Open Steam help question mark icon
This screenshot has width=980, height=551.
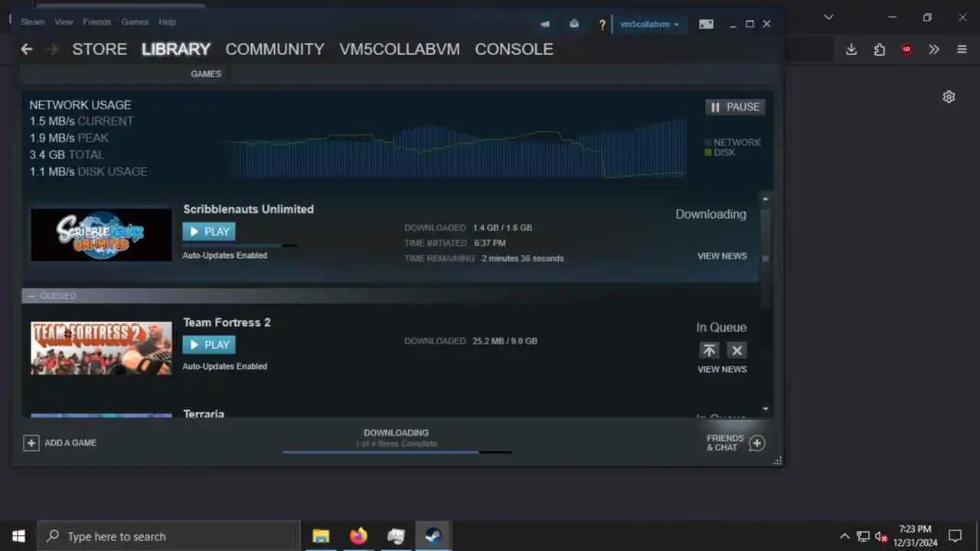click(603, 24)
